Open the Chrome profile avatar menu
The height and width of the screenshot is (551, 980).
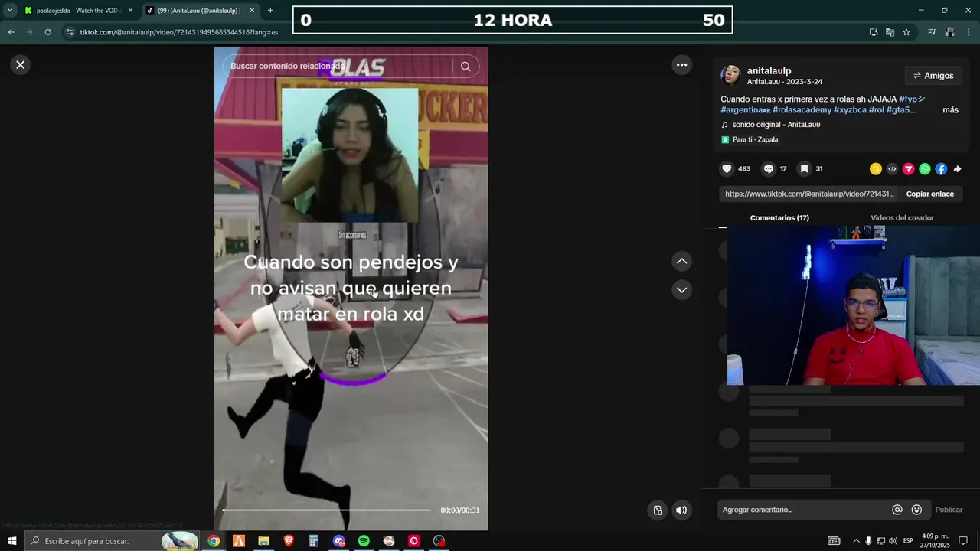click(950, 32)
